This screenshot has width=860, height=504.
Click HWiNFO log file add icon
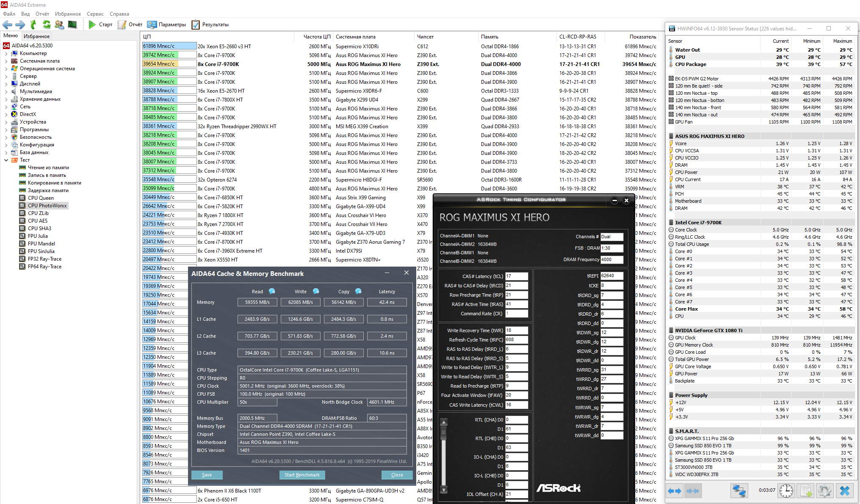coord(805,490)
